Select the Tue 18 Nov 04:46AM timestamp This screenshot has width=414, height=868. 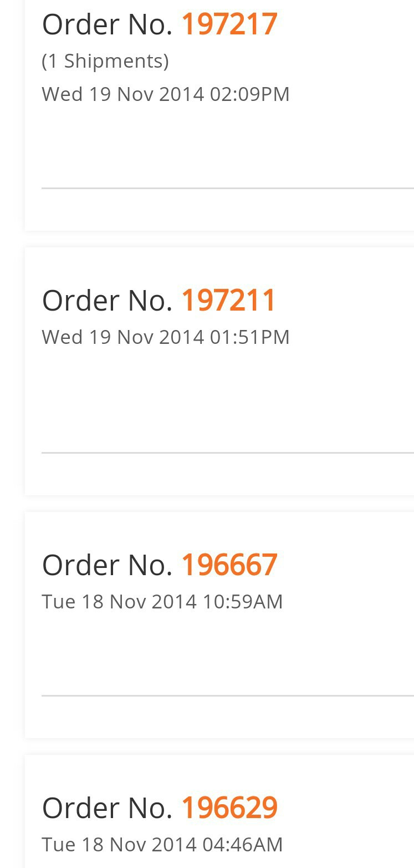click(x=162, y=845)
